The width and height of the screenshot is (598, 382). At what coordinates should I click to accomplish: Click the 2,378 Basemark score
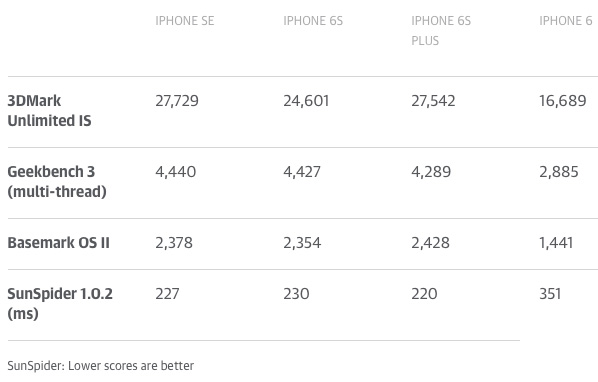(174, 243)
